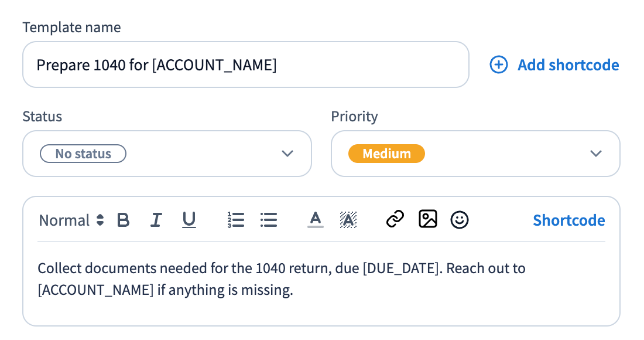Select the No status badge
This screenshot has width=644, height=340.
[83, 154]
